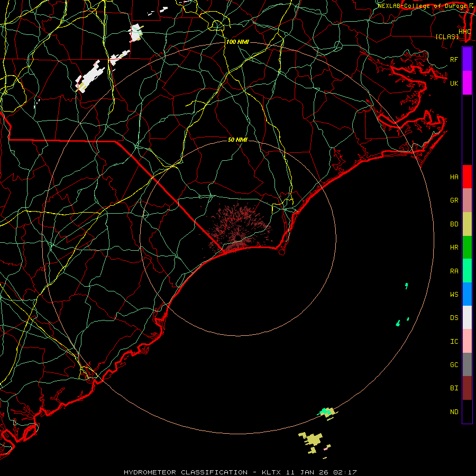Image resolution: width=476 pixels, height=476 pixels.
Task: Click the WS blue legend swatch
Action: 467,294
